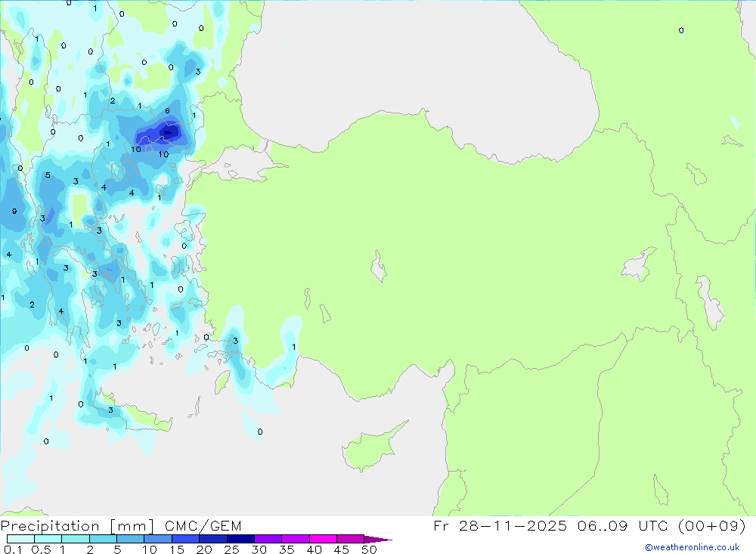This screenshot has height=554, width=756.
Task: Click the 'CMC/GEM' model name text
Action: click(203, 526)
